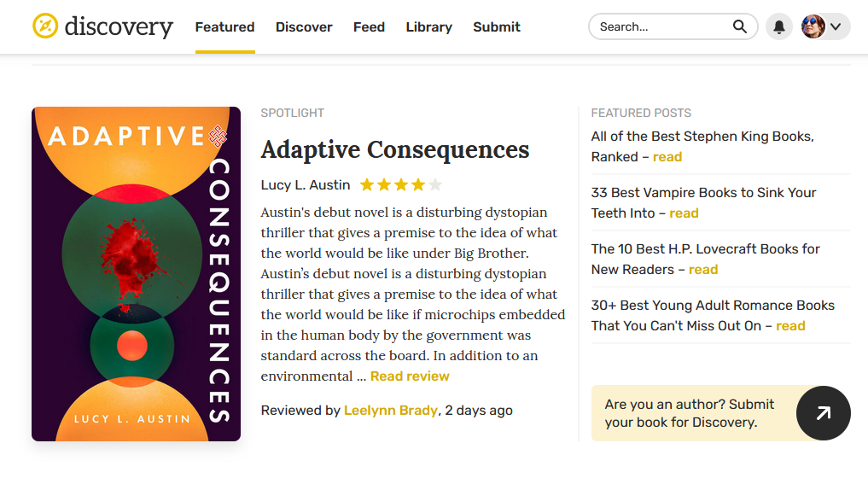This screenshot has height=484, width=868.
Task: Go to the Feed tab
Action: tap(369, 27)
